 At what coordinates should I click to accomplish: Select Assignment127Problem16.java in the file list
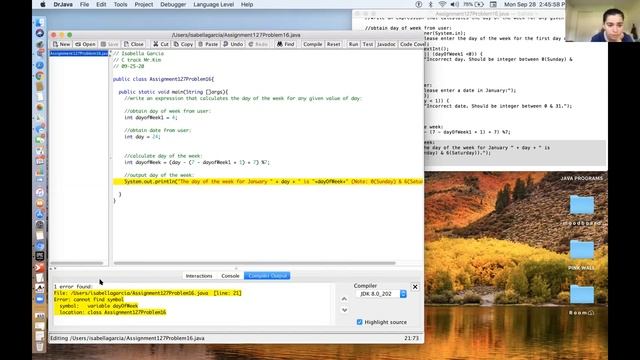pos(79,53)
